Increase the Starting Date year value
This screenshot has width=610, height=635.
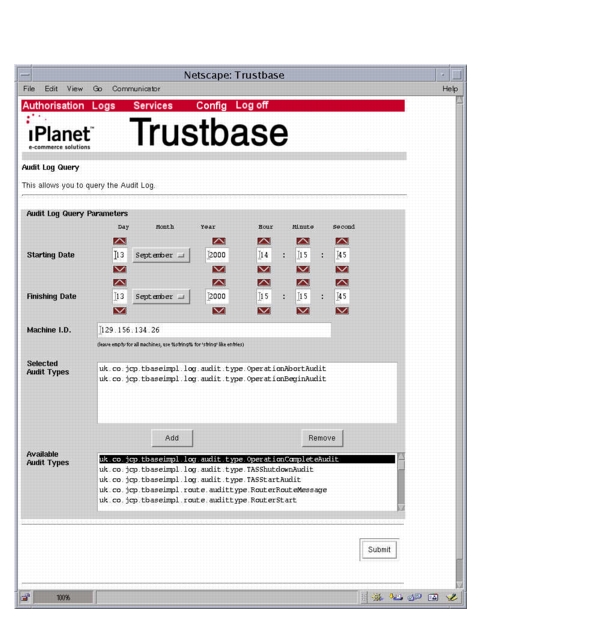click(219, 241)
